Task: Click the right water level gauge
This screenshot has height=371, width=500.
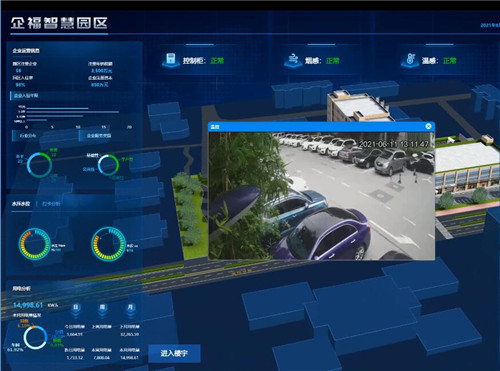Action: [x=108, y=244]
